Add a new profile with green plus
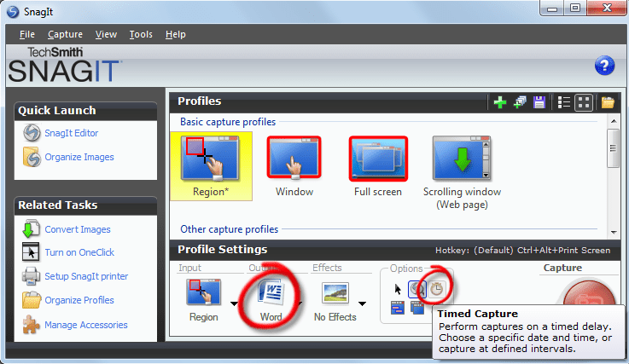Screen dimensions: 629x364 pyautogui.click(x=500, y=102)
